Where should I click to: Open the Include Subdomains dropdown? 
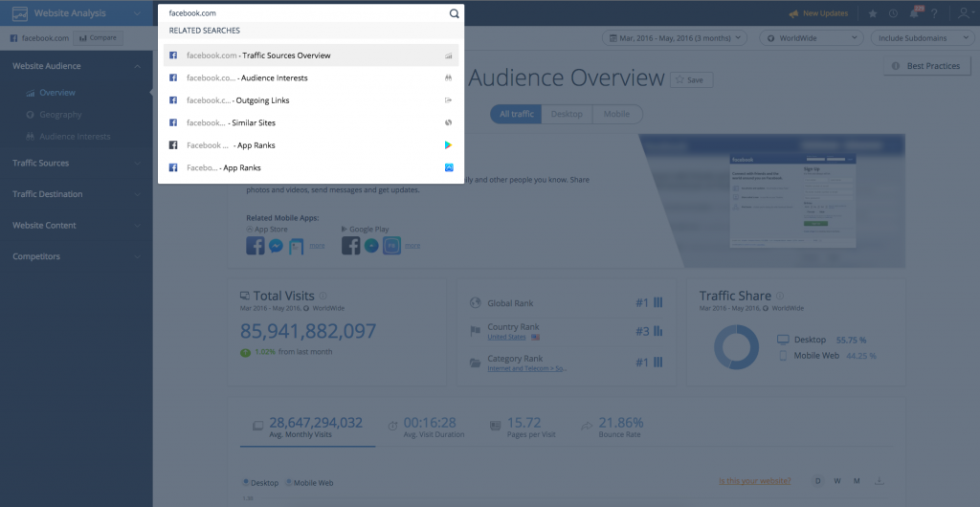click(922, 38)
